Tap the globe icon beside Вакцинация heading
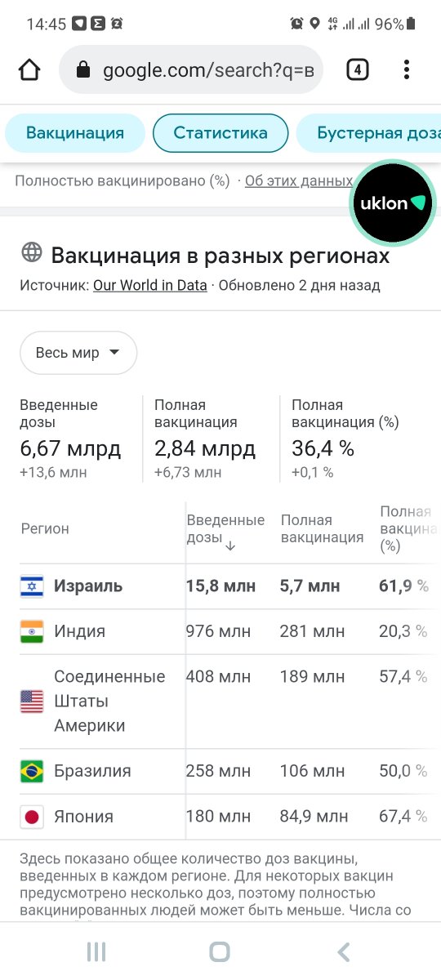 (x=32, y=253)
